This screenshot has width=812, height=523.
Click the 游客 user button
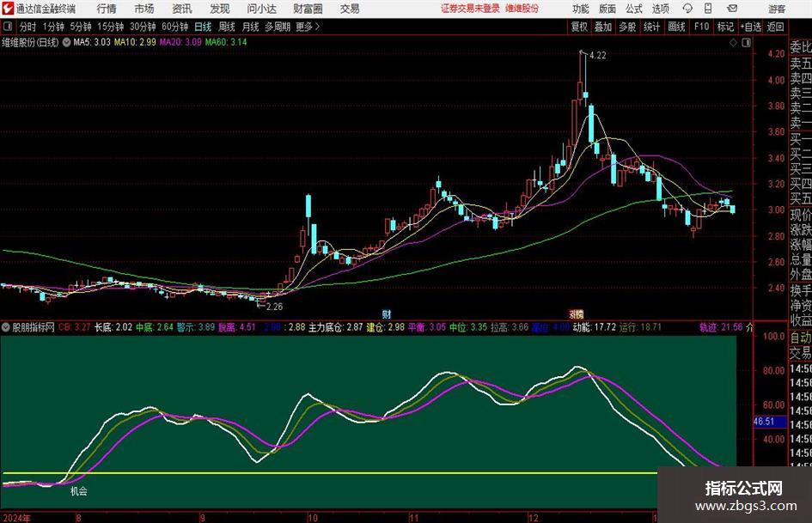[x=777, y=9]
